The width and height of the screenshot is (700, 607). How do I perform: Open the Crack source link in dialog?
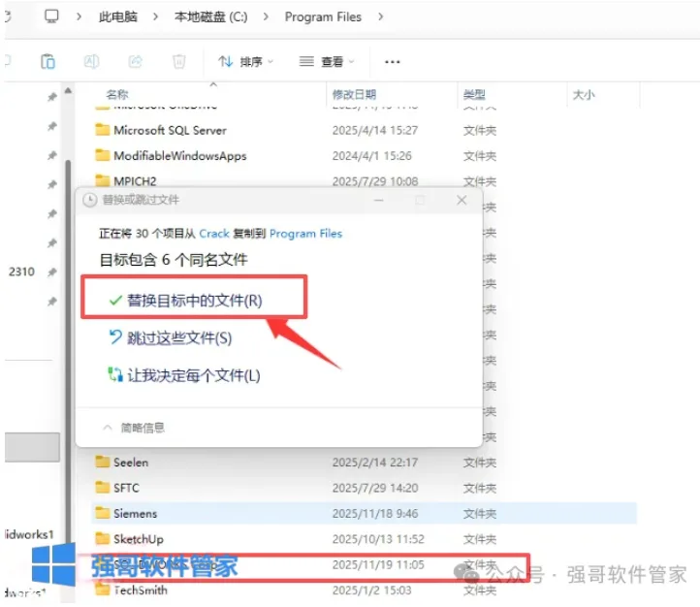pyautogui.click(x=214, y=234)
